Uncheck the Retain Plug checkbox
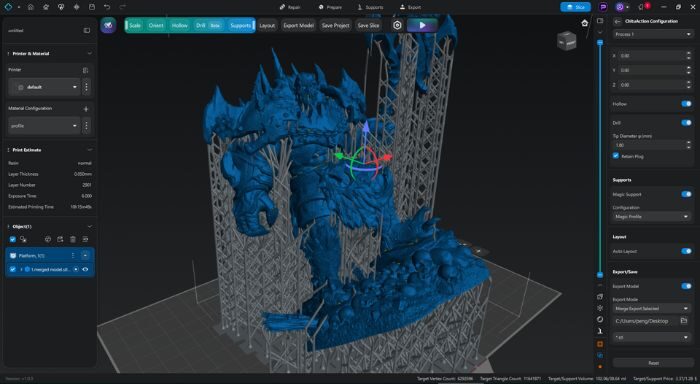 [x=616, y=156]
